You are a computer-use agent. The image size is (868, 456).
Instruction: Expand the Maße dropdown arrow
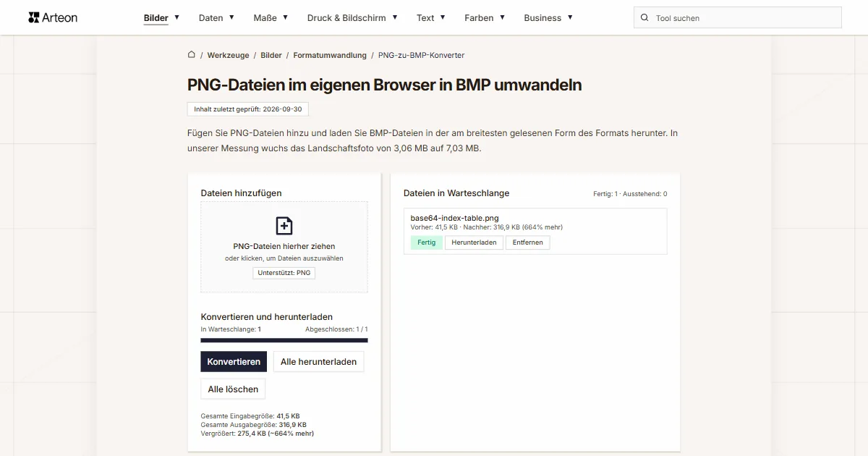[x=285, y=17]
